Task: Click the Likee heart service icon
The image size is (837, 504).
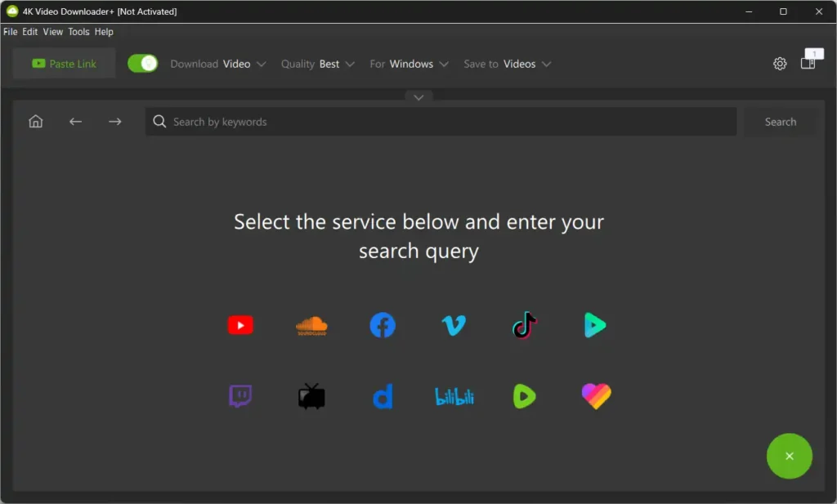Action: [596, 396]
